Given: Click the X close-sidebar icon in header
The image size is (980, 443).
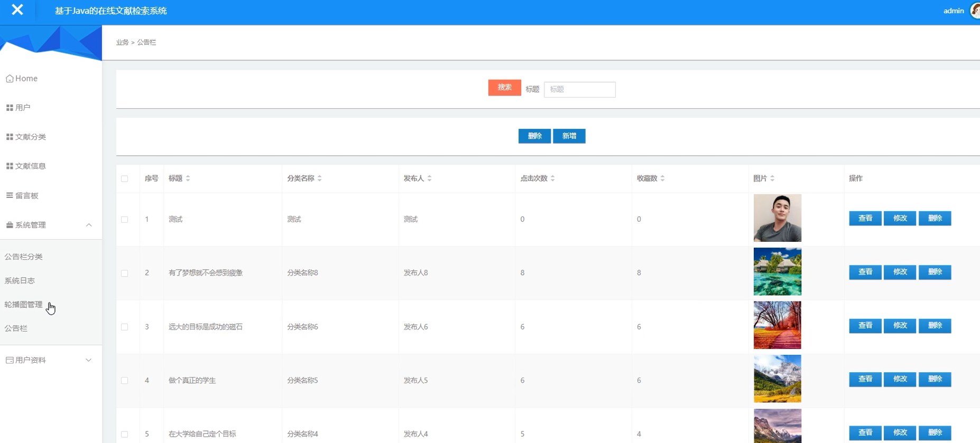Looking at the screenshot, I should 17,10.
